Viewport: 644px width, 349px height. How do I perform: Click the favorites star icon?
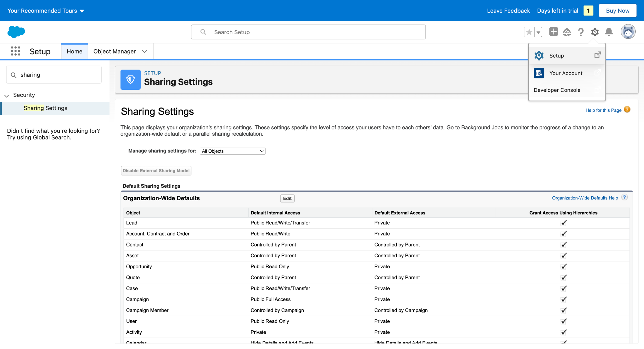pyautogui.click(x=529, y=32)
